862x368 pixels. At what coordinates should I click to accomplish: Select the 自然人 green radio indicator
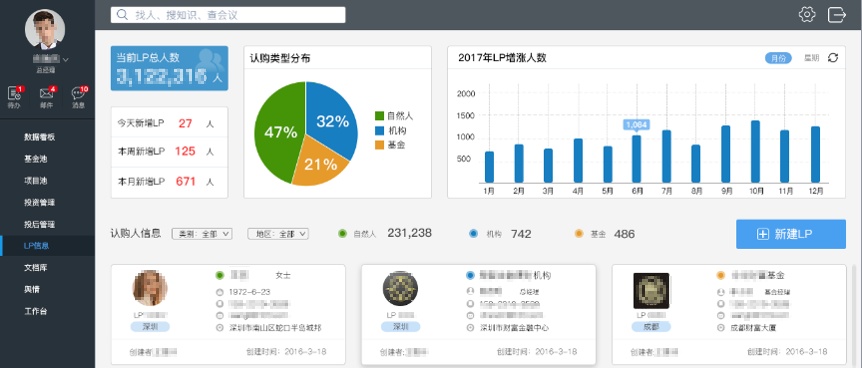coord(342,234)
